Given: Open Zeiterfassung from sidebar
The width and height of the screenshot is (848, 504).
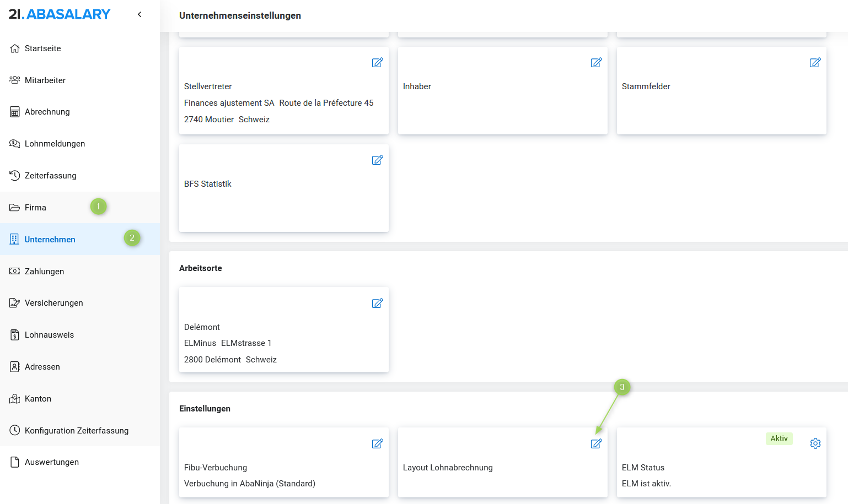Looking at the screenshot, I should (x=50, y=176).
